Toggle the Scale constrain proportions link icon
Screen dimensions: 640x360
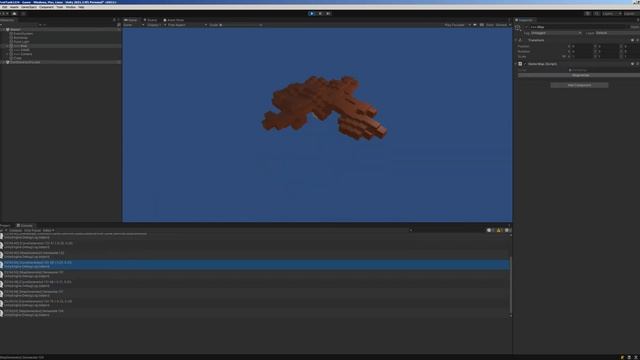564,57
